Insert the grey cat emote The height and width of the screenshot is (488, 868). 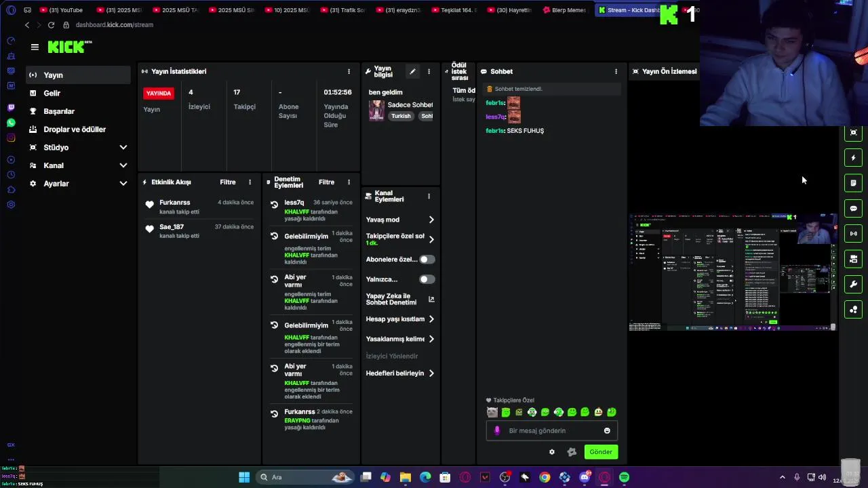(x=492, y=412)
